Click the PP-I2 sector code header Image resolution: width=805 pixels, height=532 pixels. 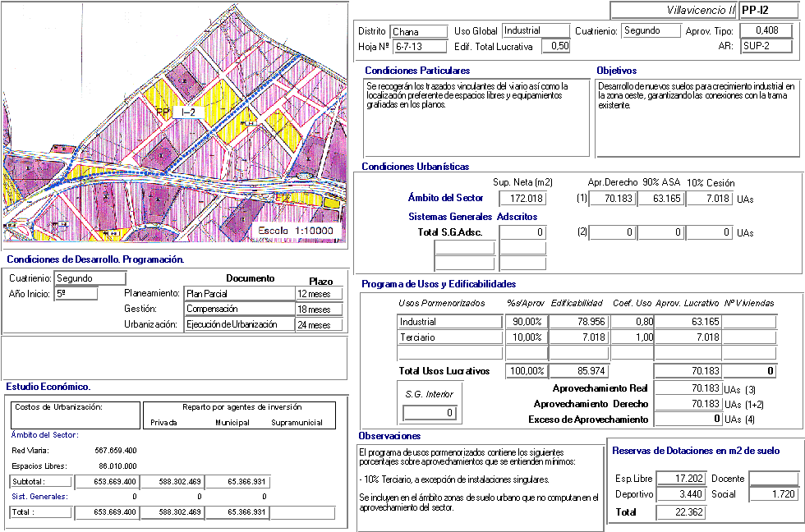[x=767, y=10]
